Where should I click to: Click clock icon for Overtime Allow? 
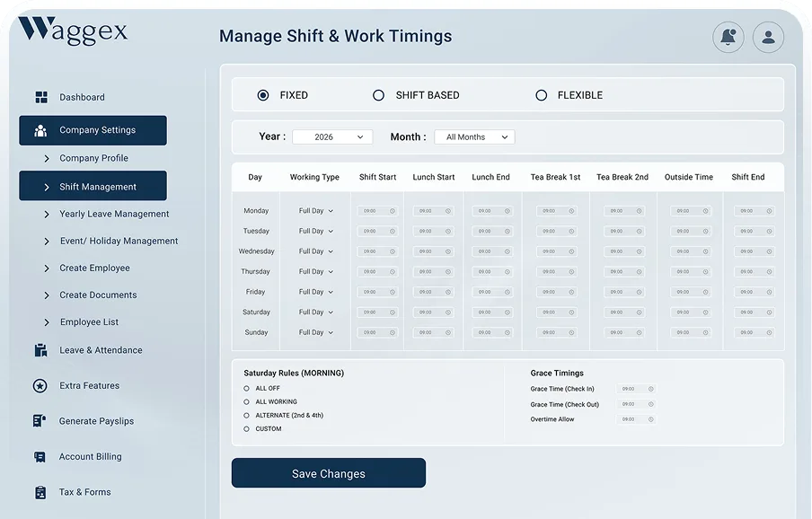pyautogui.click(x=651, y=419)
